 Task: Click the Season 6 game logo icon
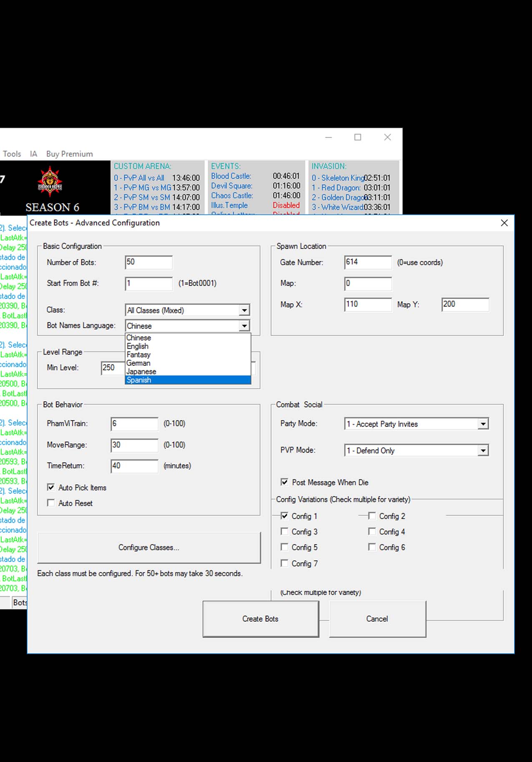click(50, 182)
